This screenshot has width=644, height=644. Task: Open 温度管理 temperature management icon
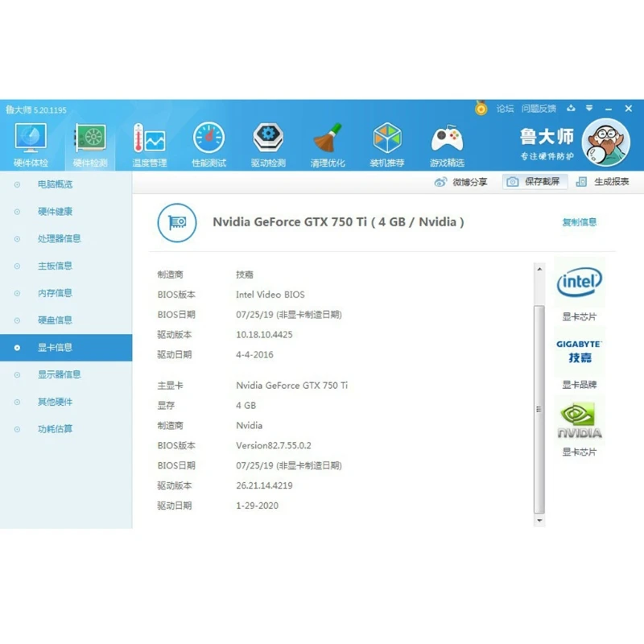click(150, 145)
